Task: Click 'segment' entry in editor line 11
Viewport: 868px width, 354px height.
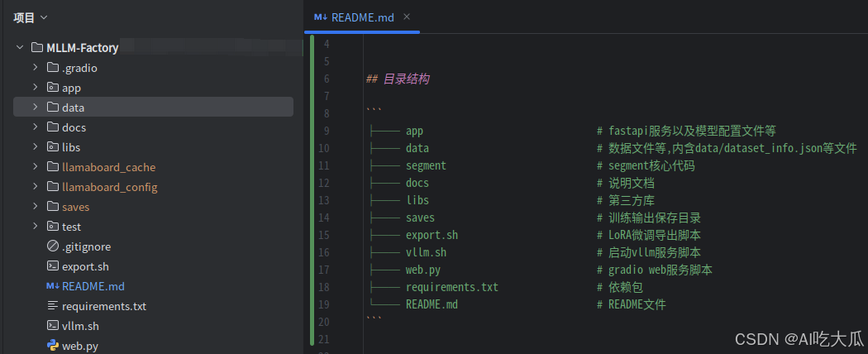Action: pyautogui.click(x=426, y=165)
